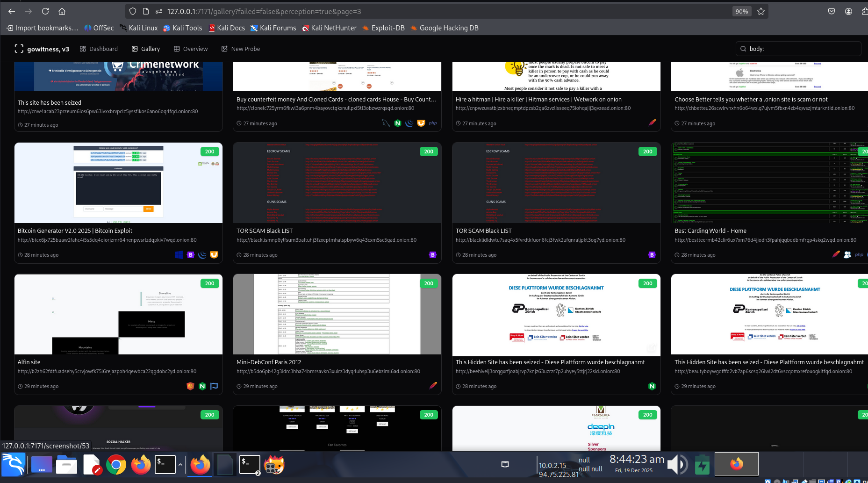Viewport: 868px width, 483px height.
Task: Open the Kali Linux bookmark
Action: click(139, 28)
